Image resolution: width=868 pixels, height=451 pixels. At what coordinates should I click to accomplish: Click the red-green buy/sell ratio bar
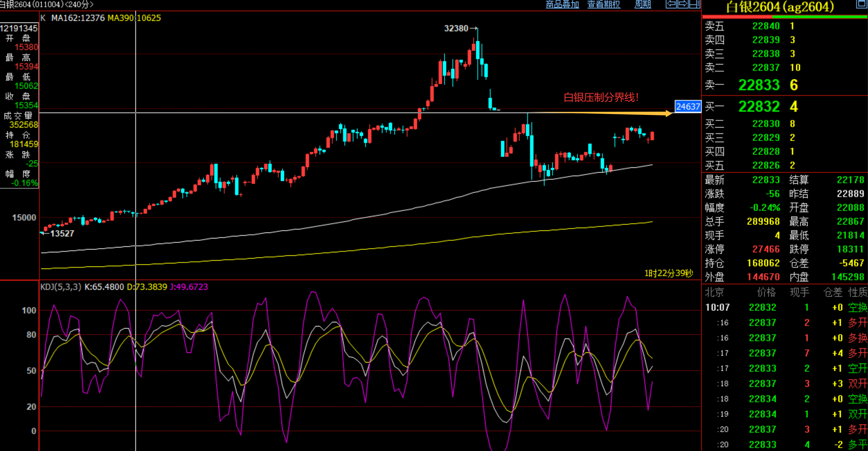[x=785, y=16]
